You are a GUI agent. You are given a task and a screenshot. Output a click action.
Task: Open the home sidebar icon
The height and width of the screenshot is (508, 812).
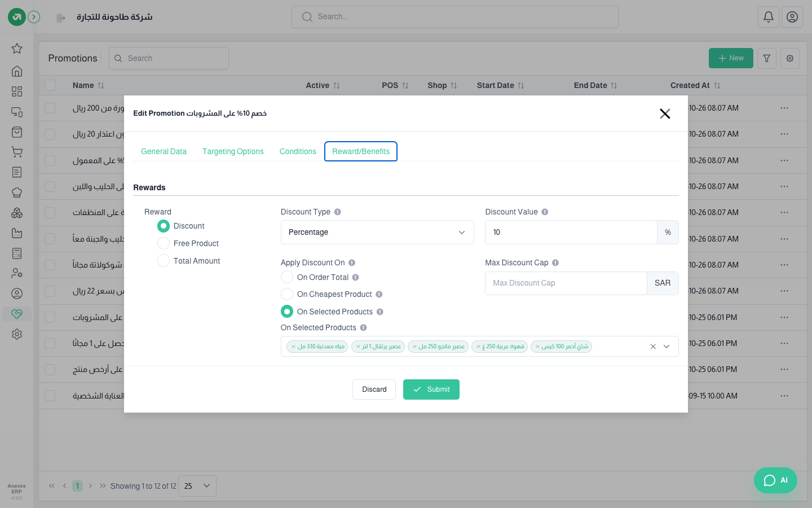pyautogui.click(x=17, y=71)
